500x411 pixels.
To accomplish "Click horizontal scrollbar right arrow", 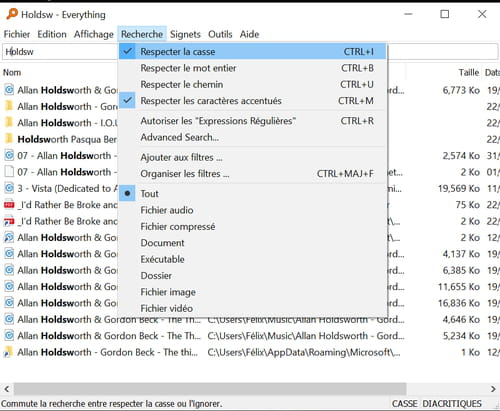I will (x=493, y=389).
